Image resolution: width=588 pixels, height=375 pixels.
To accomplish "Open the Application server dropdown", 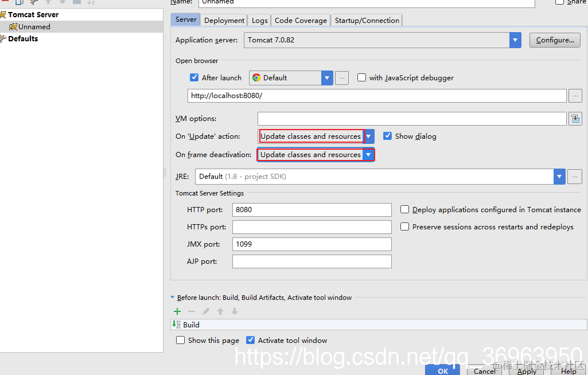I will pos(515,40).
